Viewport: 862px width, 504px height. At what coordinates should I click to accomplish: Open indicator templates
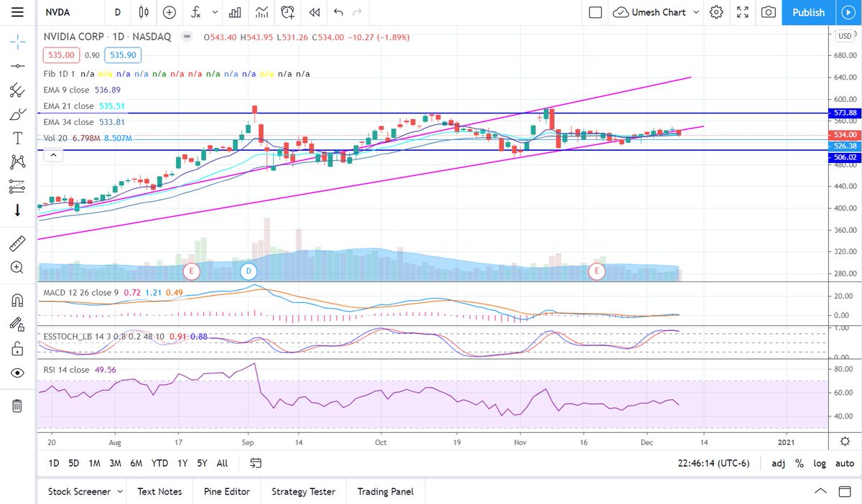pyautogui.click(x=261, y=12)
